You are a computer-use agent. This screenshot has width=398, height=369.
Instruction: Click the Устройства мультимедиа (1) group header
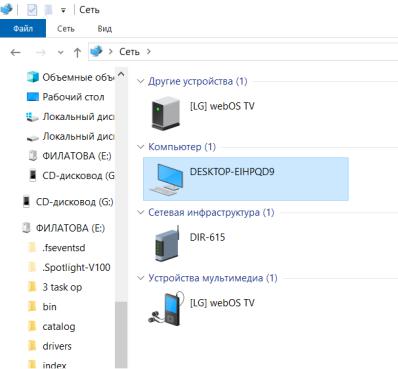coord(213,278)
